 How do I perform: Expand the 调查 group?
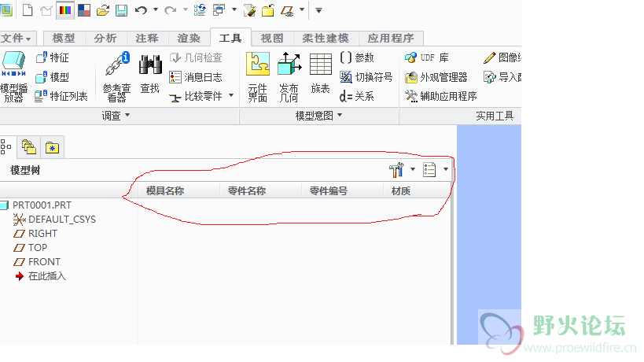[x=116, y=116]
